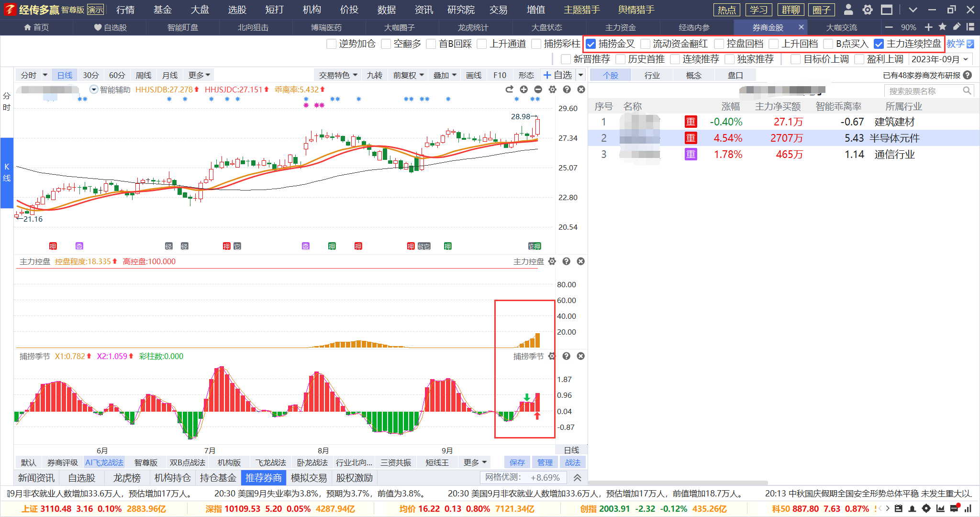Collapse bottom panel with double chevron icon
Image resolution: width=980 pixels, height=517 pixels.
[578, 478]
